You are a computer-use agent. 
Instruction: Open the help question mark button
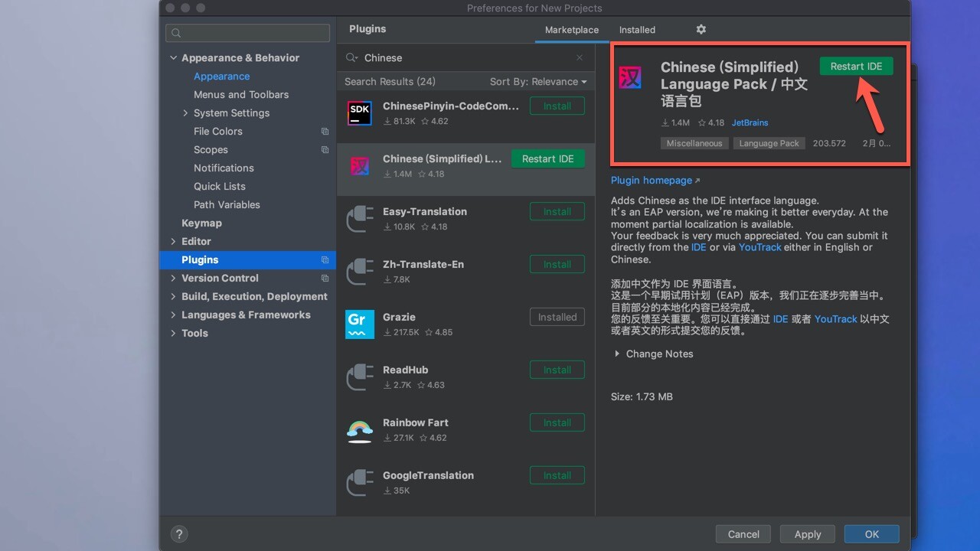pos(178,534)
